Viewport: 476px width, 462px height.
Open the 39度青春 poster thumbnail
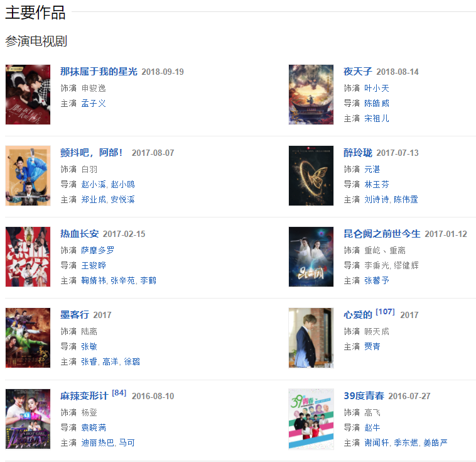click(311, 419)
